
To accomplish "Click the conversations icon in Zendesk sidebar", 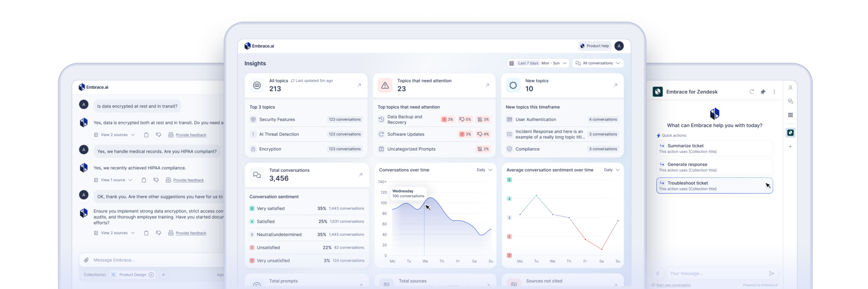I will pyautogui.click(x=790, y=102).
